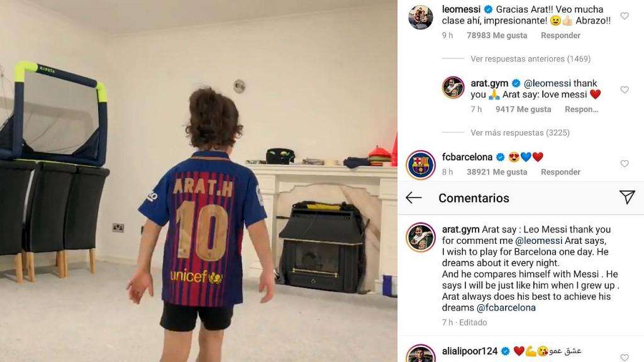Reply to leomessi's comment via Responder

(560, 35)
